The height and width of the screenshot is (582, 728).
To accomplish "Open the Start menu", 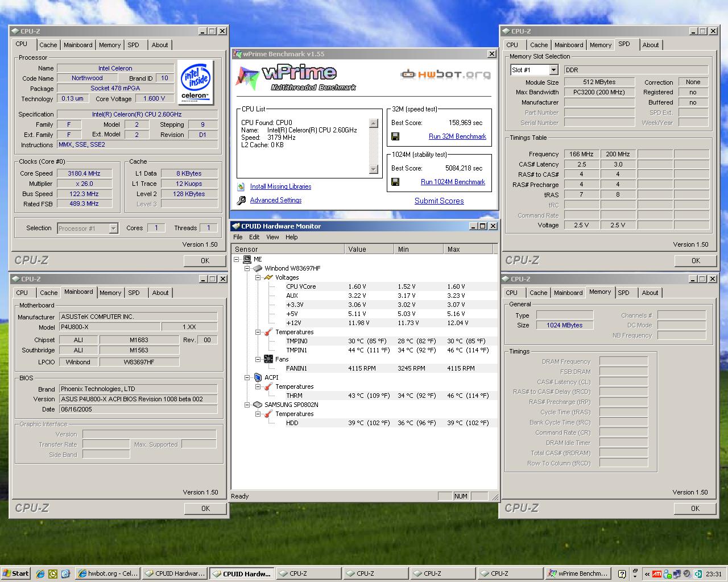I will click(15, 573).
